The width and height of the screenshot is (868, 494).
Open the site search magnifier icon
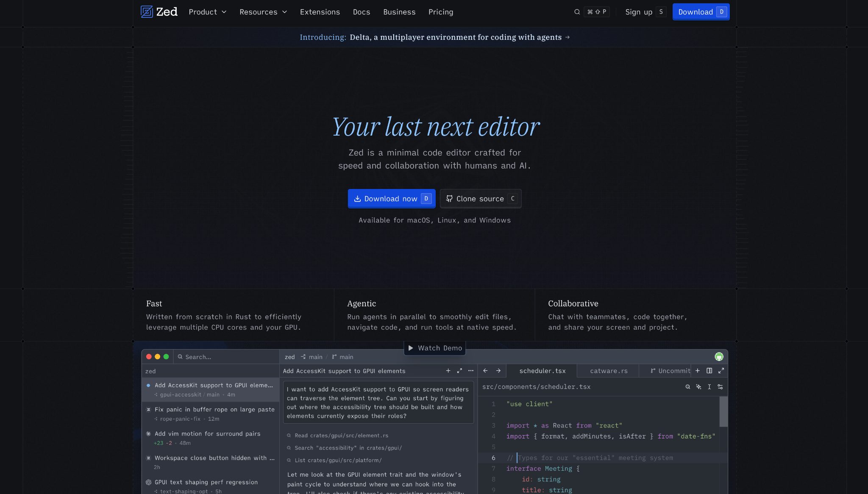click(577, 12)
